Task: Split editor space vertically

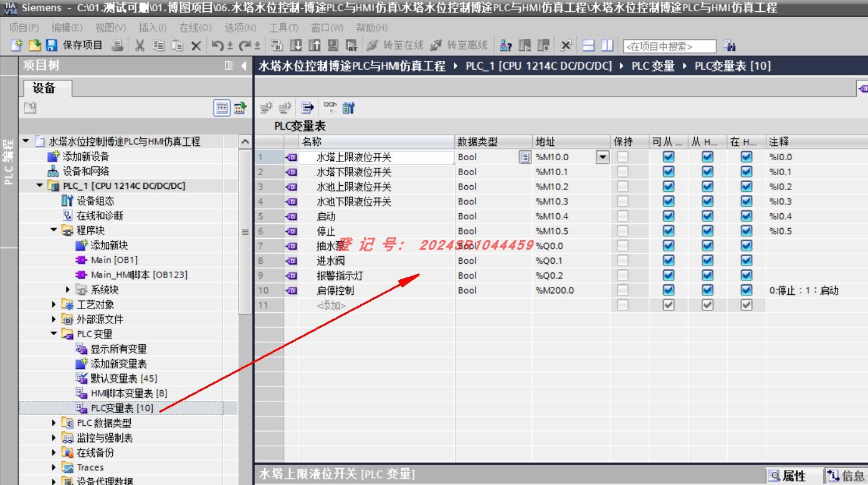Action: click(607, 46)
